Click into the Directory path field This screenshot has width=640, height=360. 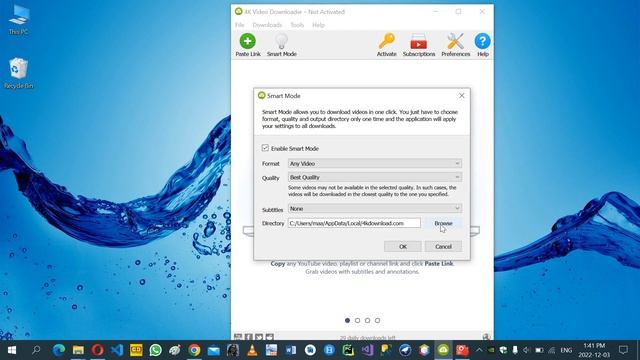click(354, 223)
